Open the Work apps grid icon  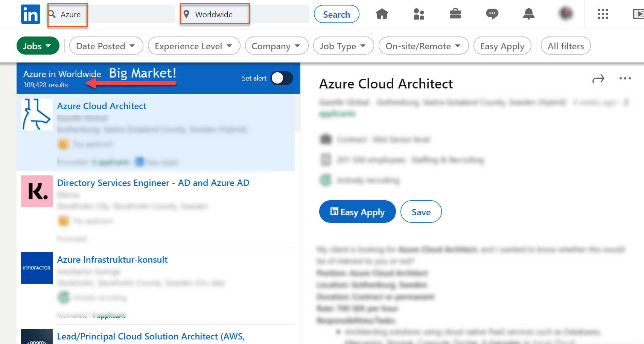603,14
